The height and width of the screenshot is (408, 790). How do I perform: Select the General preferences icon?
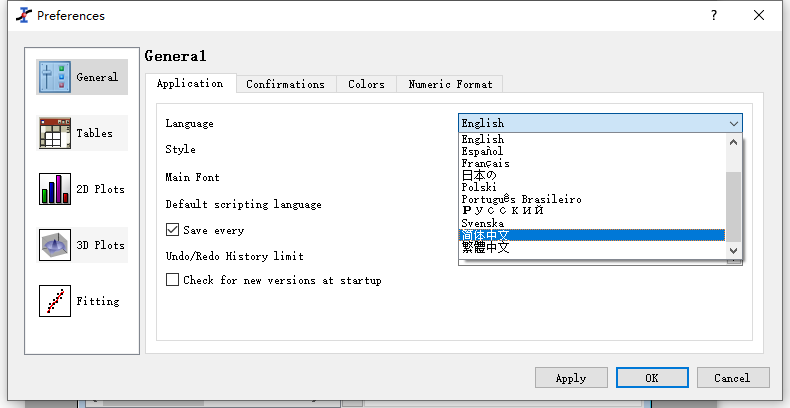click(x=55, y=77)
